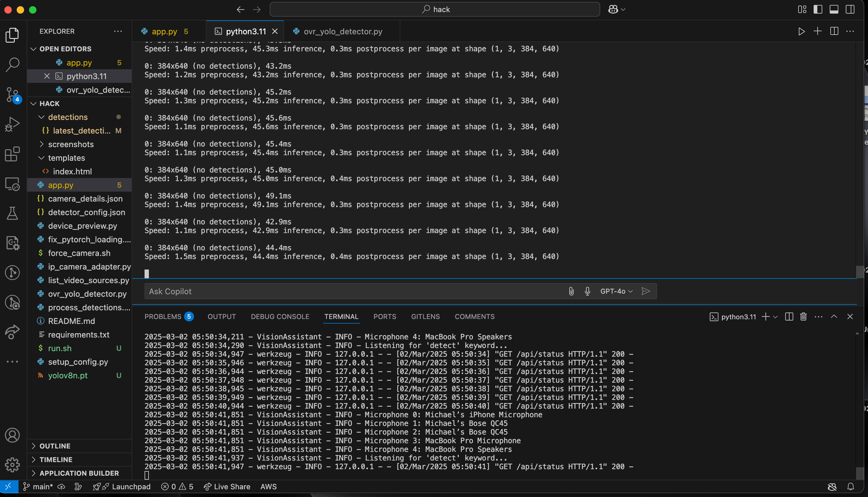Toggle the primary side bar visibility
Viewport: 868px width, 497px height.
(818, 10)
